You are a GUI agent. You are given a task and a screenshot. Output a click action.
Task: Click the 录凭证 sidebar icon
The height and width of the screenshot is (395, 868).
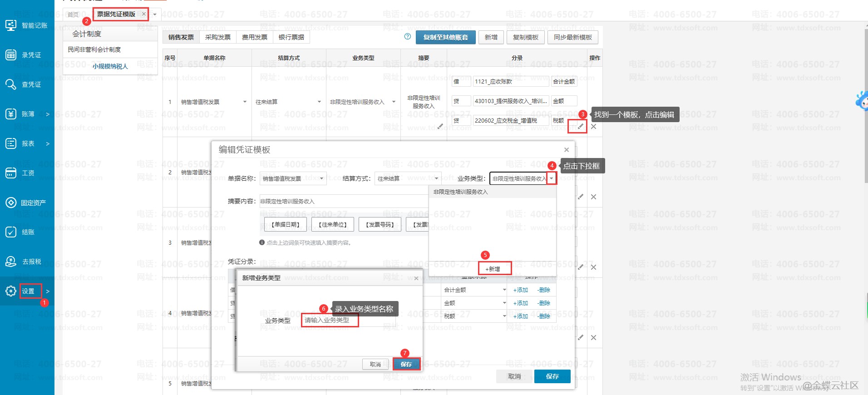pyautogui.click(x=11, y=55)
